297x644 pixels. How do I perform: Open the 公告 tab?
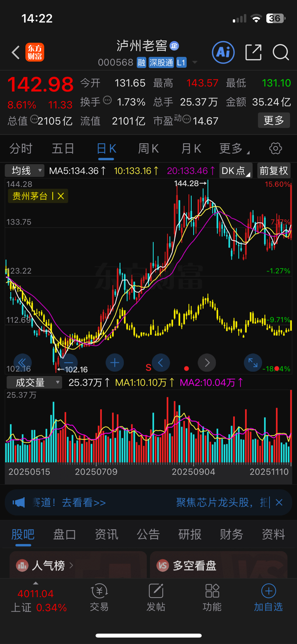tap(148, 534)
